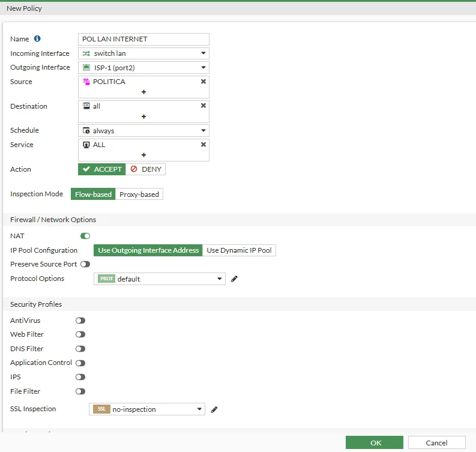
Task: Click the ALL service icon
Action: click(86, 145)
